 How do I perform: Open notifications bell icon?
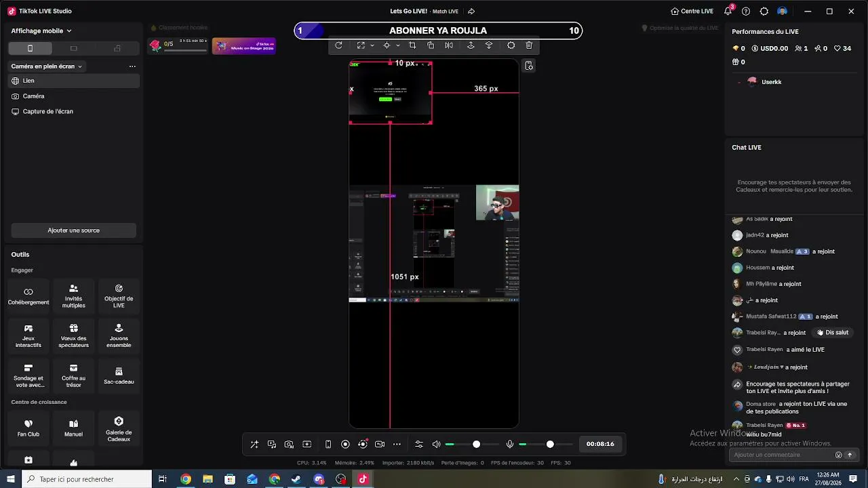(x=728, y=11)
